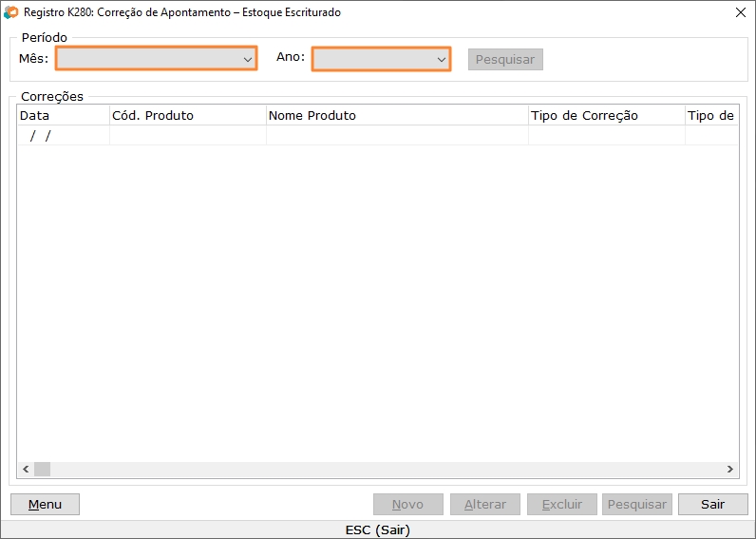Close the Registro K280 window
The image size is (756, 539).
pos(740,12)
